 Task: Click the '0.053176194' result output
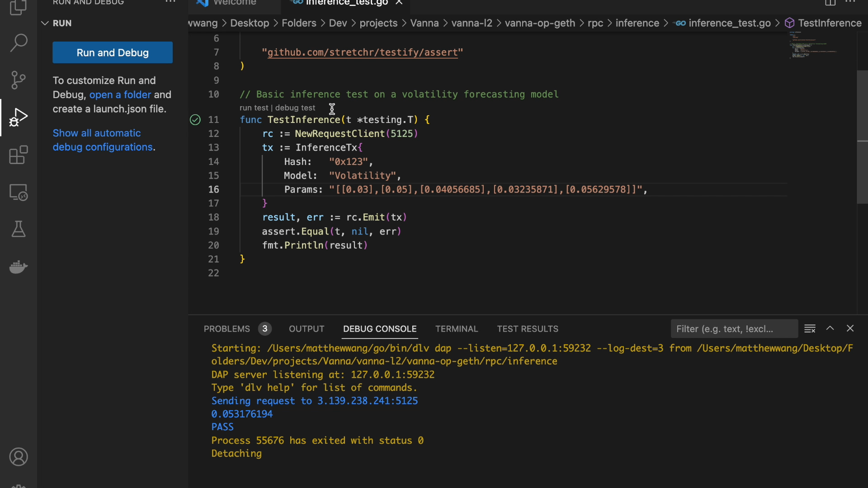coord(242,414)
